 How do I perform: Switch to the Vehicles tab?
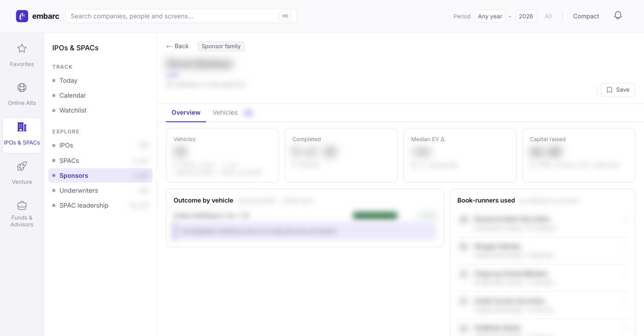click(x=233, y=113)
